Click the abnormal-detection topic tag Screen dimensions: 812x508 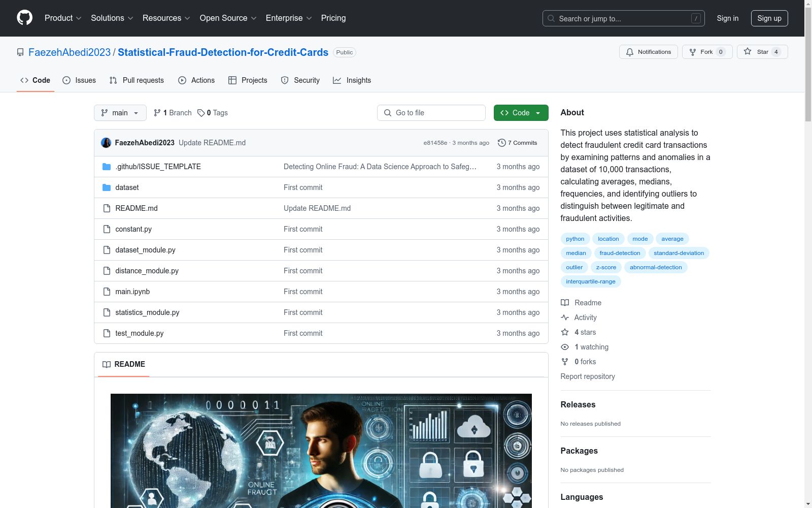(x=656, y=267)
